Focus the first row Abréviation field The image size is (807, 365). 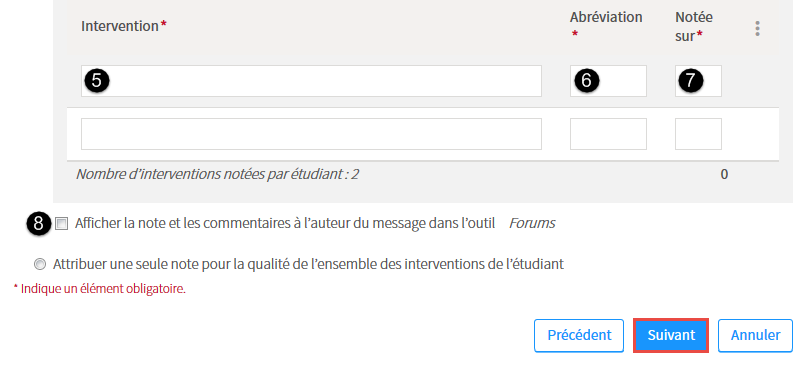[608, 81]
